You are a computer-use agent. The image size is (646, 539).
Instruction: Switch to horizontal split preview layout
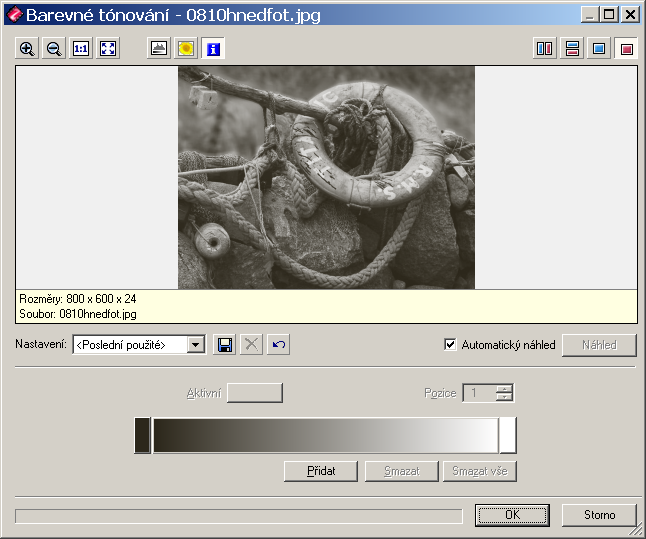572,48
